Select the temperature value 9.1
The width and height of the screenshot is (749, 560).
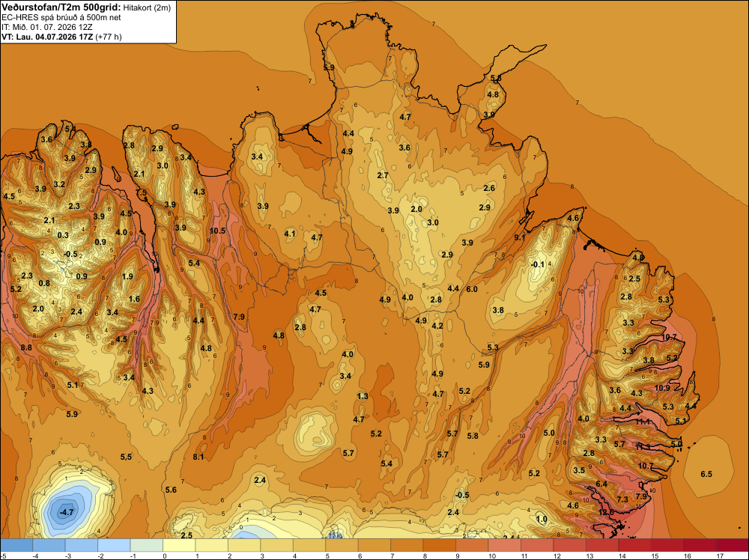tap(520, 237)
